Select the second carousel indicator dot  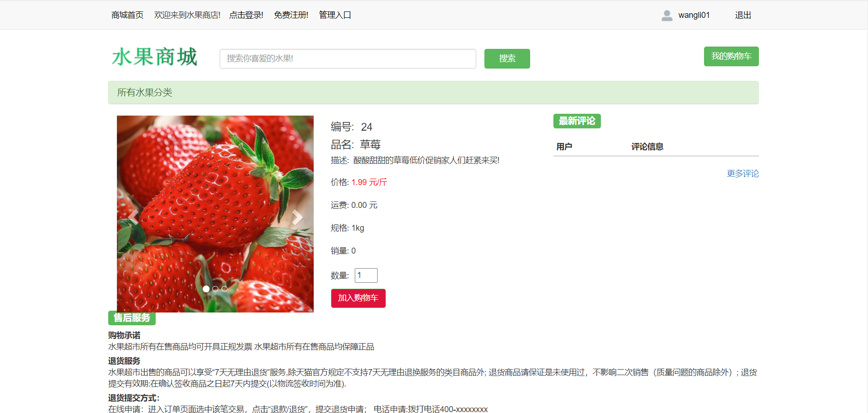[215, 289]
